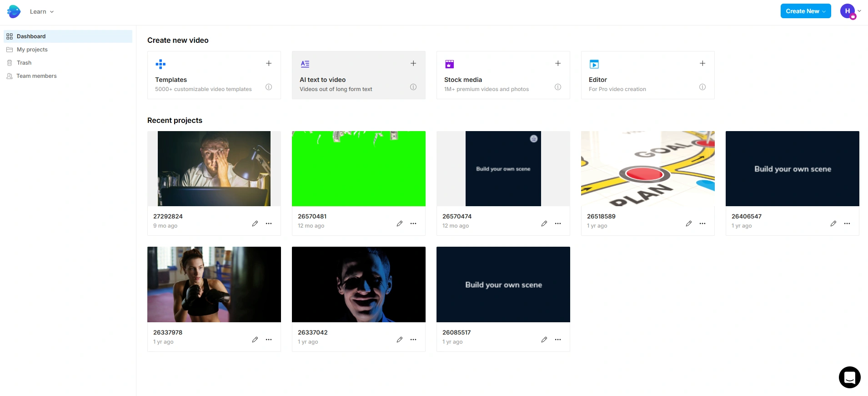
Task: Click the plus icon on Stock media card
Action: point(558,63)
